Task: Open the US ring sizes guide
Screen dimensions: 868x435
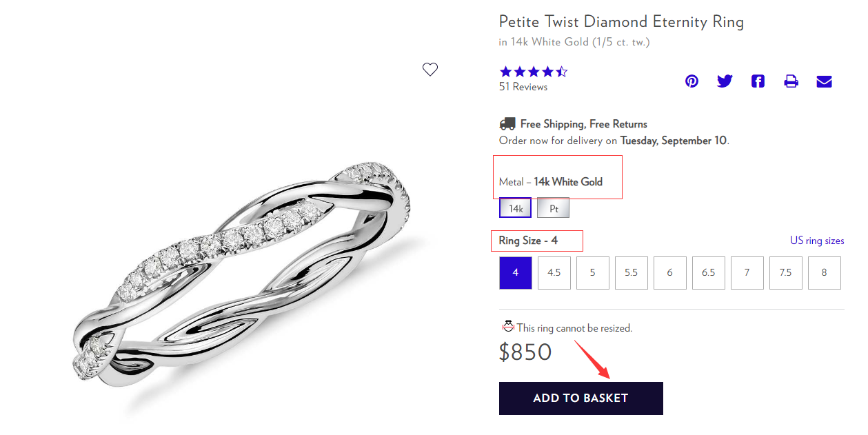Action: pyautogui.click(x=817, y=241)
